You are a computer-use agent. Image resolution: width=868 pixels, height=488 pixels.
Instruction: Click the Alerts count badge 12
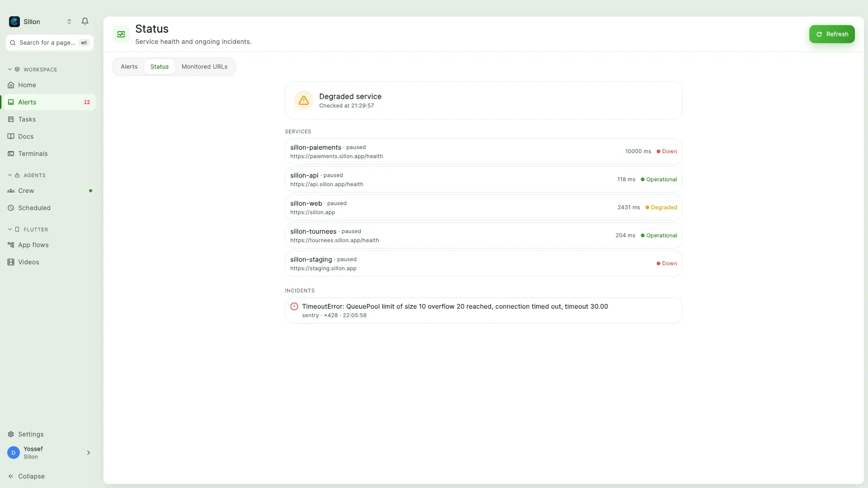coord(87,102)
